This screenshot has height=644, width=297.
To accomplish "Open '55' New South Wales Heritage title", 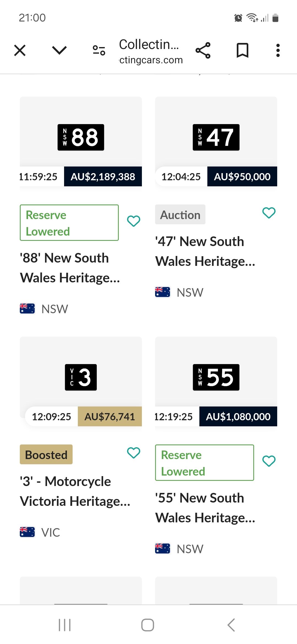I will point(205,508).
